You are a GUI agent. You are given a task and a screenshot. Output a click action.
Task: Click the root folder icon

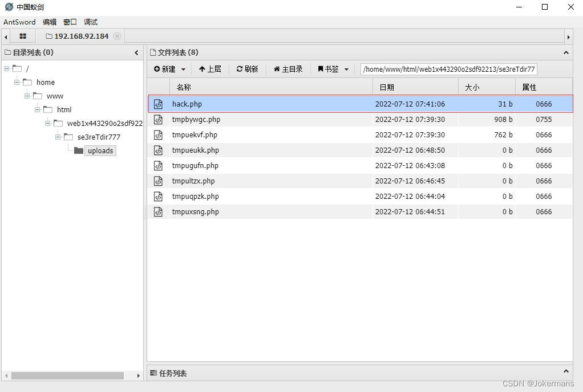17,68
